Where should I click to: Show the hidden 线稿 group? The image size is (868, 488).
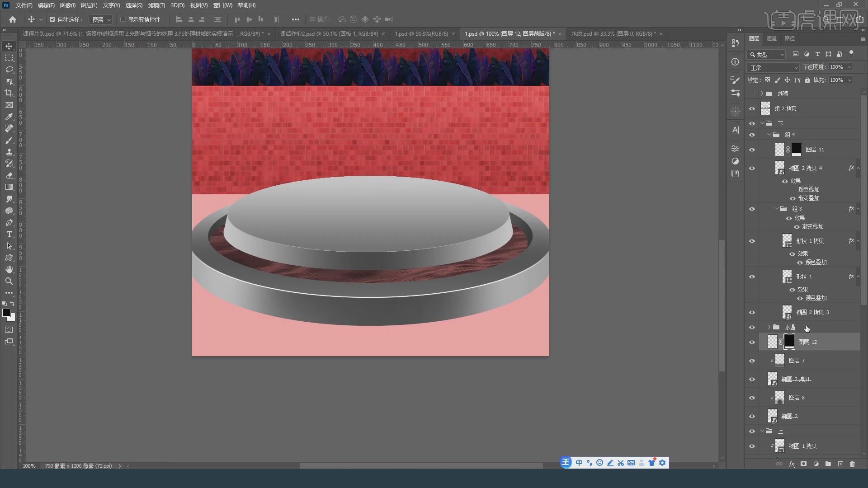[x=752, y=94]
